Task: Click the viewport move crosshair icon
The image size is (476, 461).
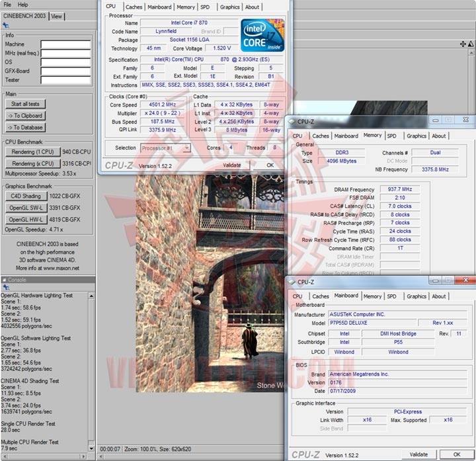Action: [463, 44]
